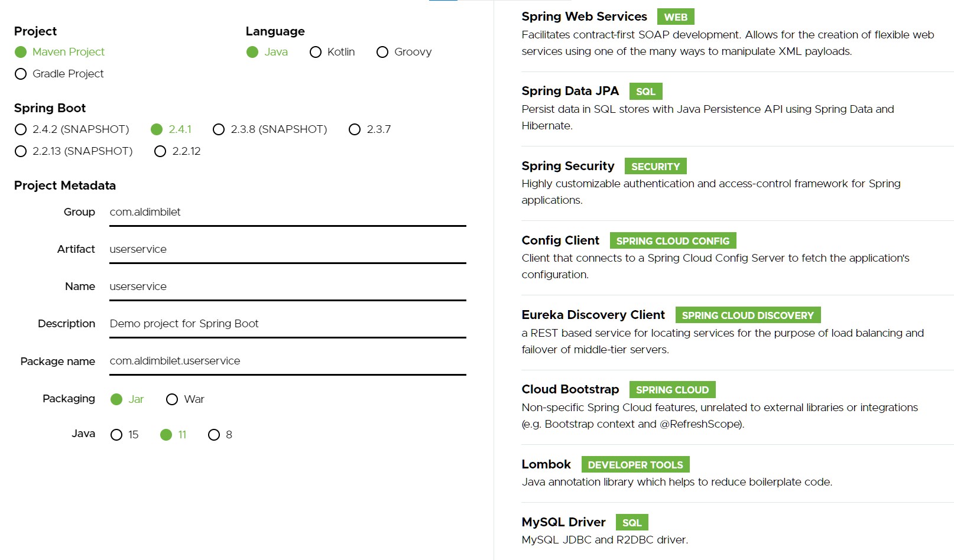Screen dimensions: 954x560
Task: Choose Kotlin as the language
Action: 316,52
